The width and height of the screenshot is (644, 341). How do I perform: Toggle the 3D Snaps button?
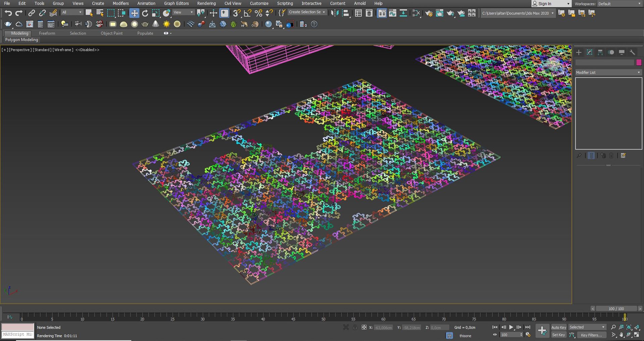tap(237, 13)
